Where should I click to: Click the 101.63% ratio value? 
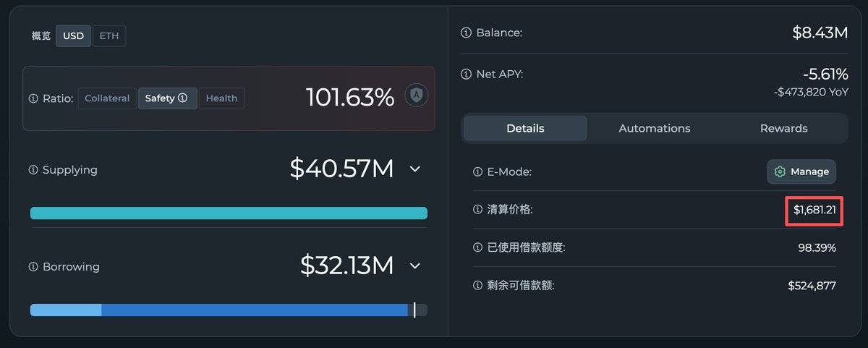coord(350,98)
